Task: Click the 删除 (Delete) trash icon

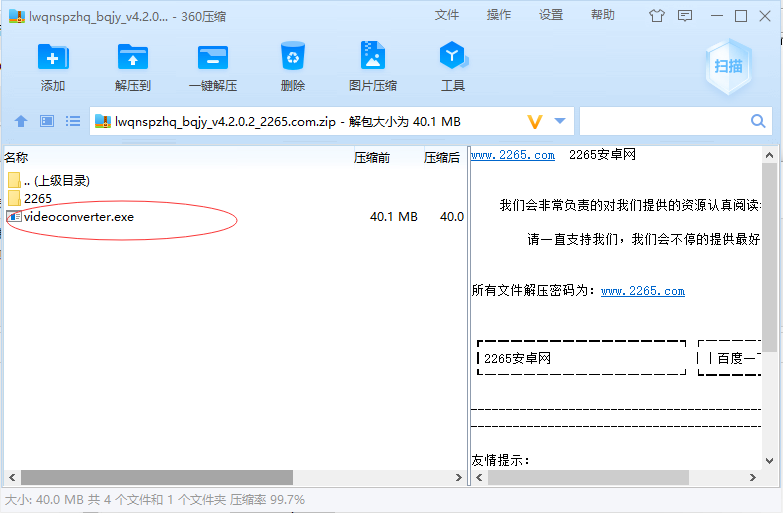Action: (293, 56)
